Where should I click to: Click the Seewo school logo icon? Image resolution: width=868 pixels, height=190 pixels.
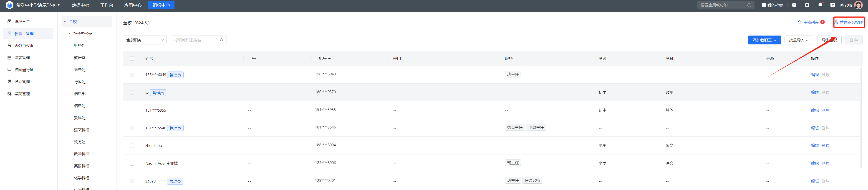[9, 5]
